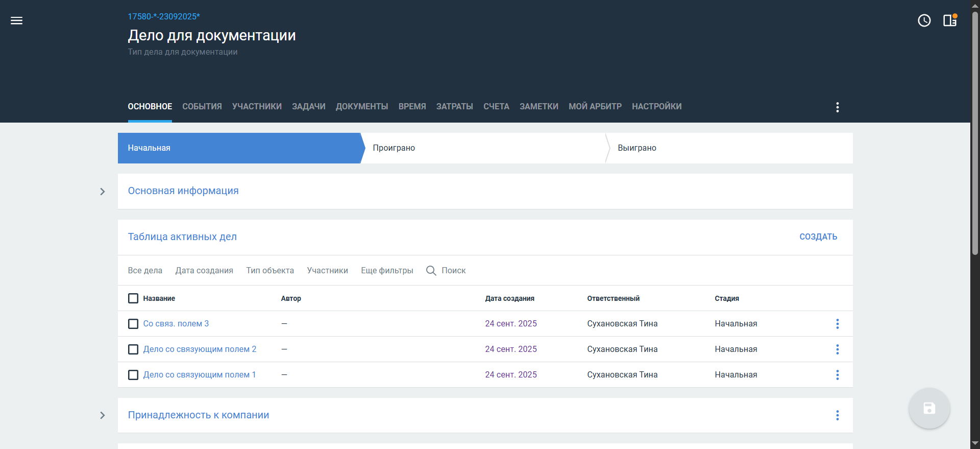This screenshot has width=980, height=449.
Task: Open the clock timer icon
Action: (x=924, y=20)
